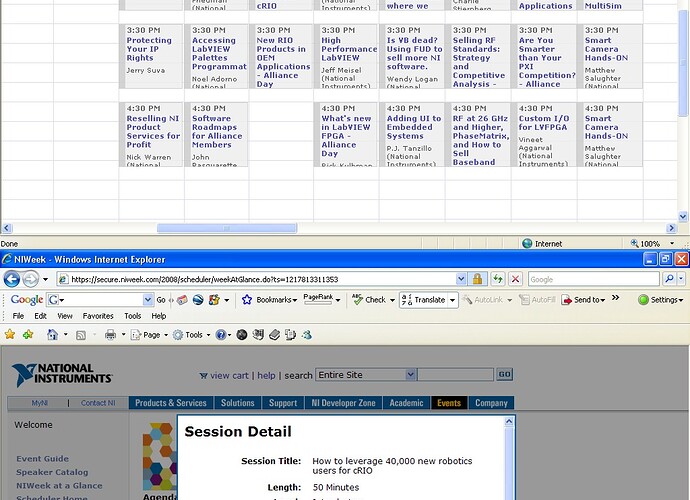Click the blue Help question mark icon
The height and width of the screenshot is (500, 690).
220,335
